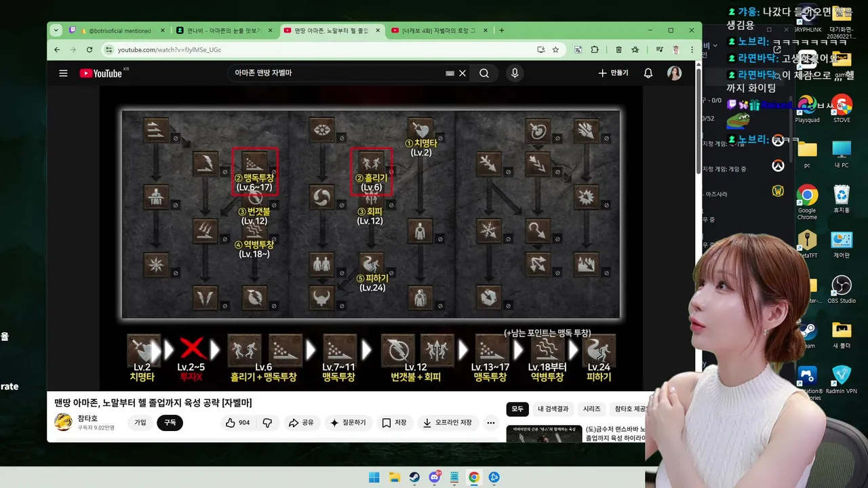
Task: Open YouTube notifications bell
Action: pos(648,73)
